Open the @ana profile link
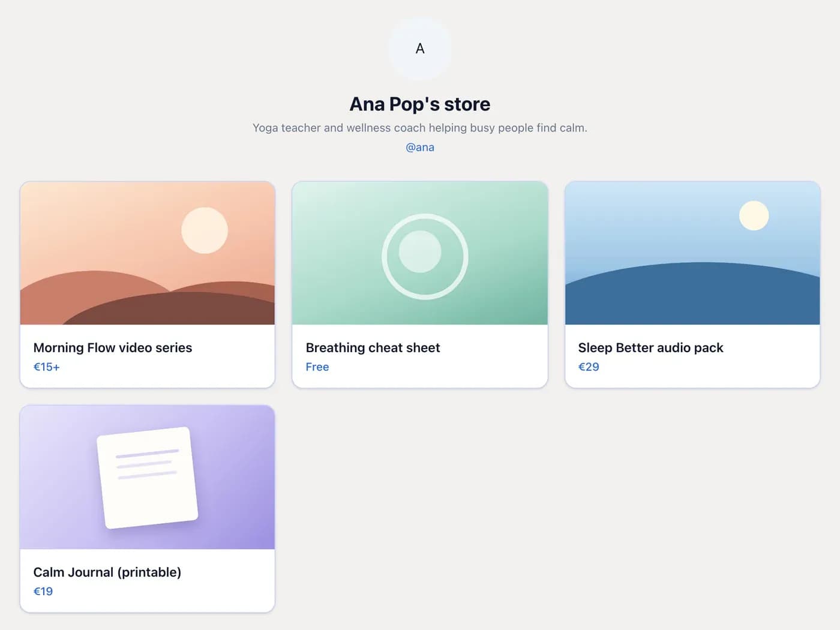This screenshot has height=630, width=840. point(420,147)
